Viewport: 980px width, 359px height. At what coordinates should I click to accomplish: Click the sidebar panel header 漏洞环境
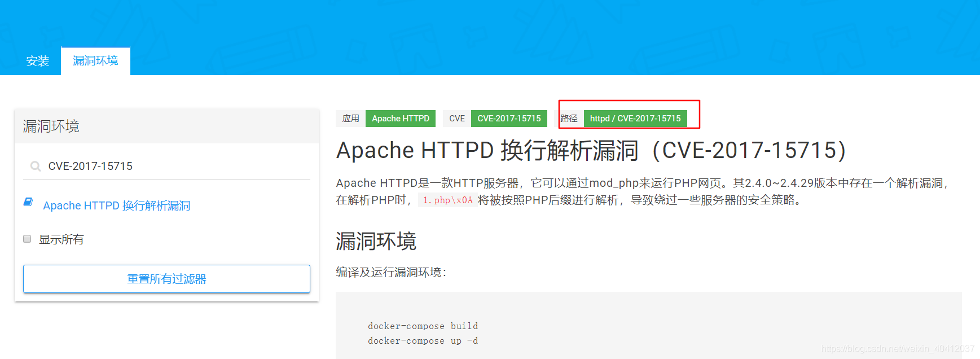(166, 126)
